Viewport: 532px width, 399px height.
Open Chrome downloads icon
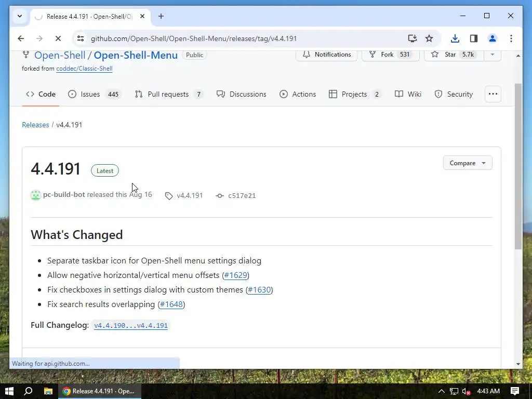point(455,38)
